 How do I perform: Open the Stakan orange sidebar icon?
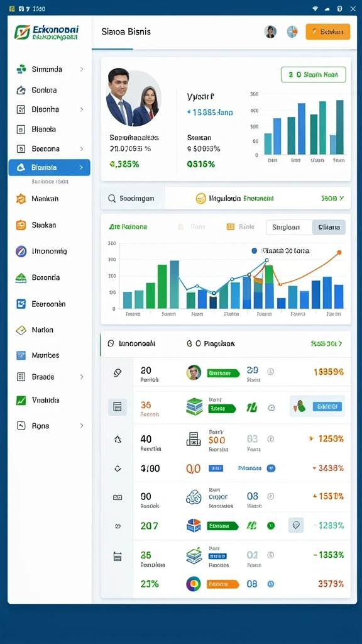(21, 225)
